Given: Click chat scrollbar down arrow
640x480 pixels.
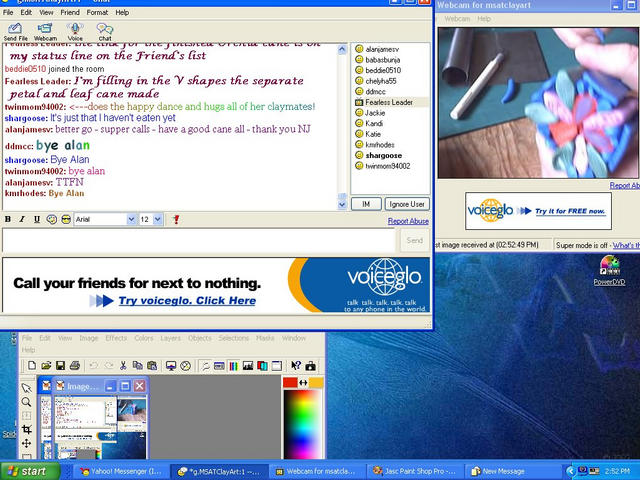Looking at the screenshot, I should coord(342,204).
